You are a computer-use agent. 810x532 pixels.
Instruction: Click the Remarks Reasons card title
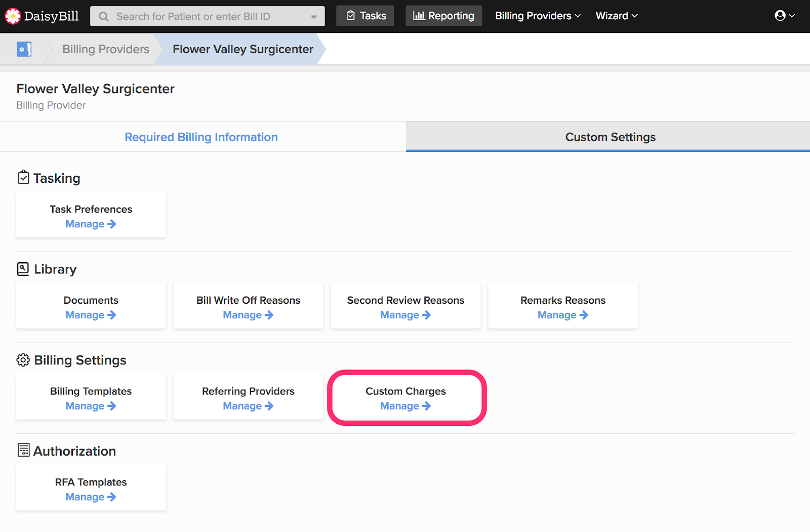tap(563, 300)
